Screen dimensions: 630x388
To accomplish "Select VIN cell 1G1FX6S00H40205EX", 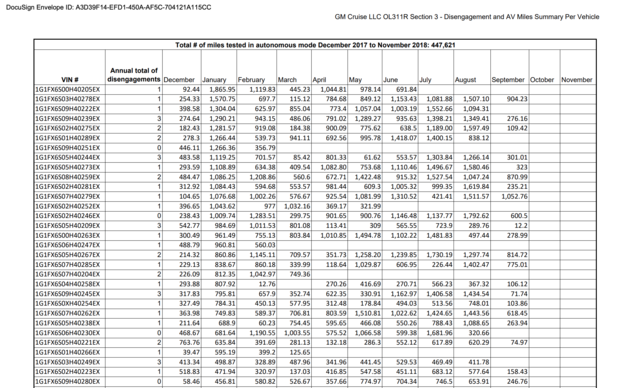I will 68,89.
